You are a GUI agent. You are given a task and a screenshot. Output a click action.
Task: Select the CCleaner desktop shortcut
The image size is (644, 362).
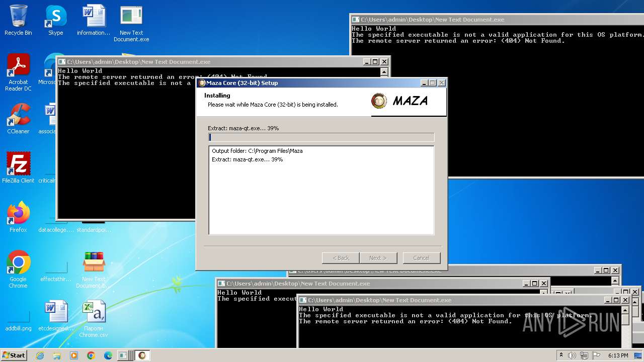(18, 119)
